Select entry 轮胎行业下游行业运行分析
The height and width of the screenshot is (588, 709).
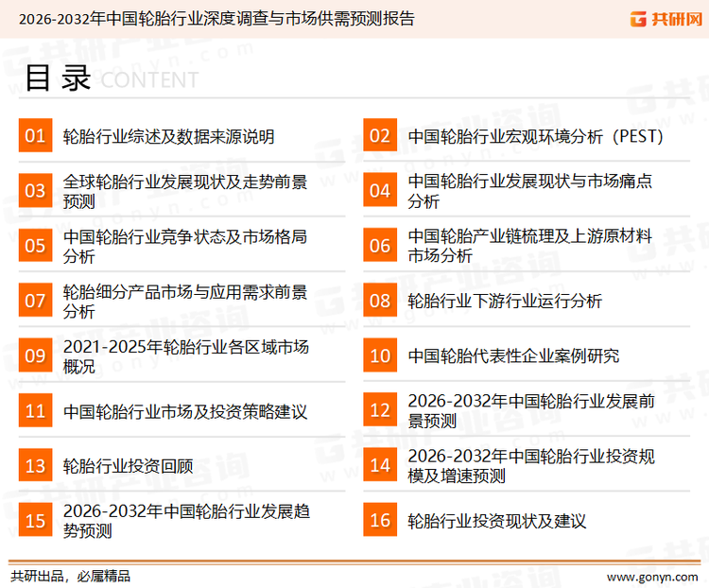505,301
